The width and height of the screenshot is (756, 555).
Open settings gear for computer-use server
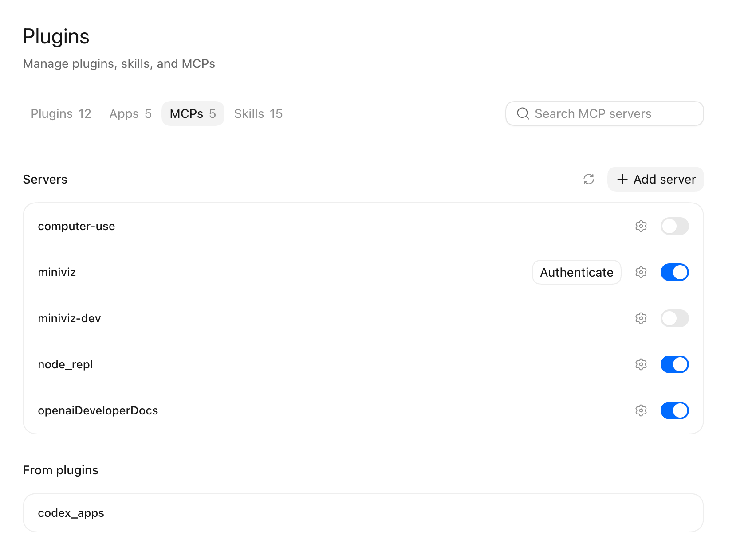coord(641,226)
